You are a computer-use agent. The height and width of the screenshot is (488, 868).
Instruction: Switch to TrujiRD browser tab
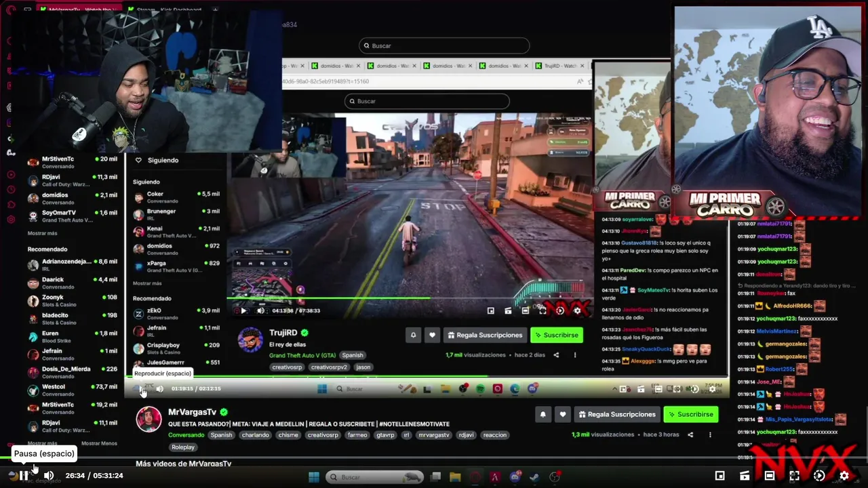point(561,66)
